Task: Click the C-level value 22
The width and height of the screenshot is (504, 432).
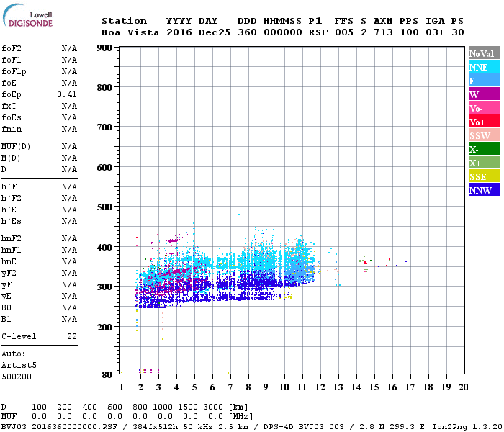Action: [72, 337]
